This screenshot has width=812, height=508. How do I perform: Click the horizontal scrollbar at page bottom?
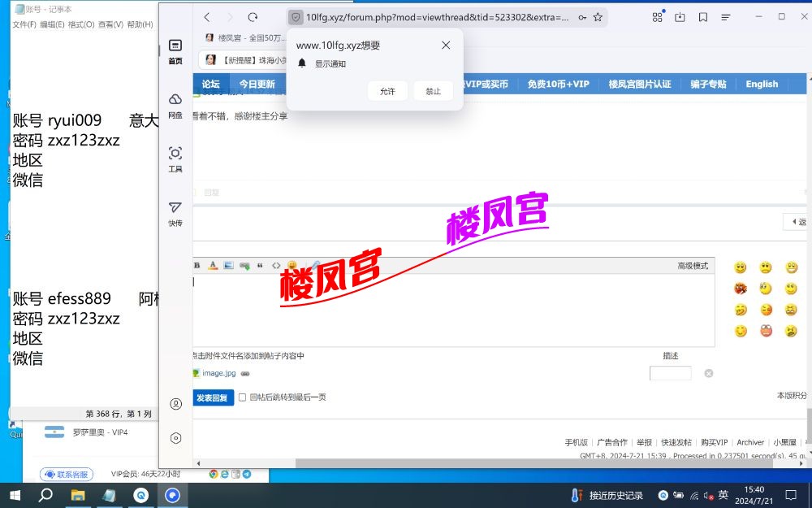tap(487, 462)
